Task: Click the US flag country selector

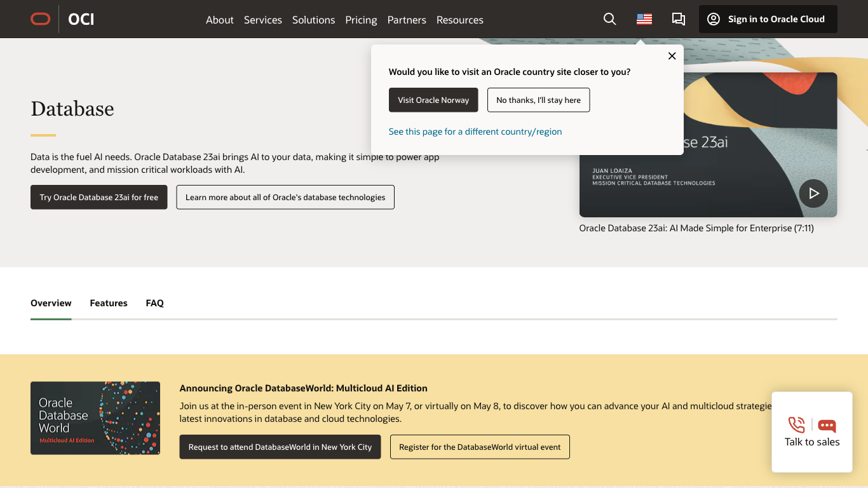Action: pos(644,19)
